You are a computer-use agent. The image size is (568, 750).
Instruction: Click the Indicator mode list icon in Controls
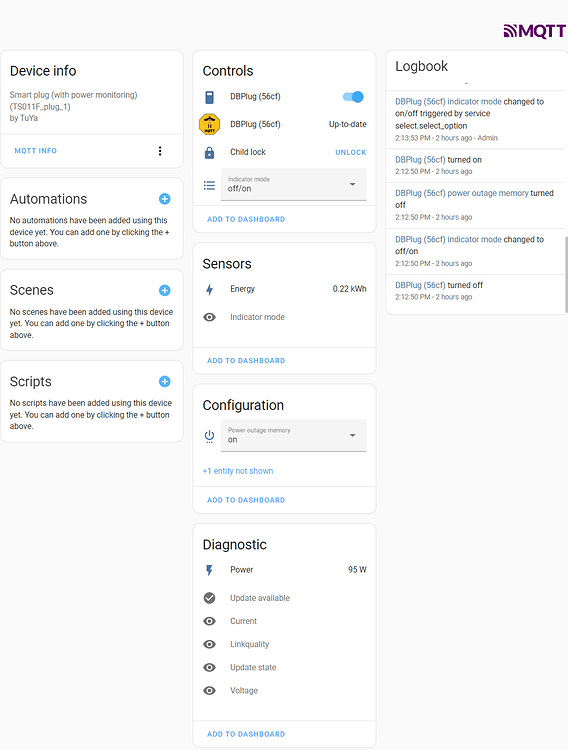tap(210, 185)
